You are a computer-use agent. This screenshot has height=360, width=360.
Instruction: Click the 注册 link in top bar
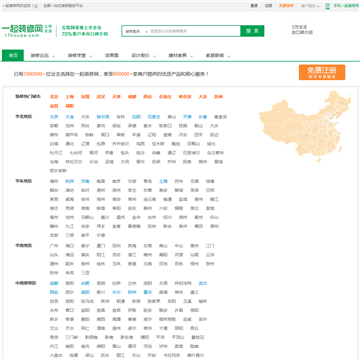pos(268,6)
